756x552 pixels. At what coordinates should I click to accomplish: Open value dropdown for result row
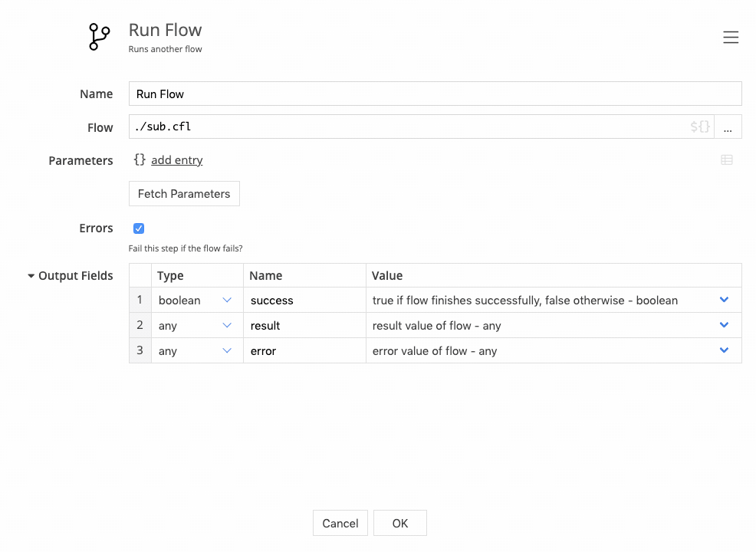click(x=724, y=325)
